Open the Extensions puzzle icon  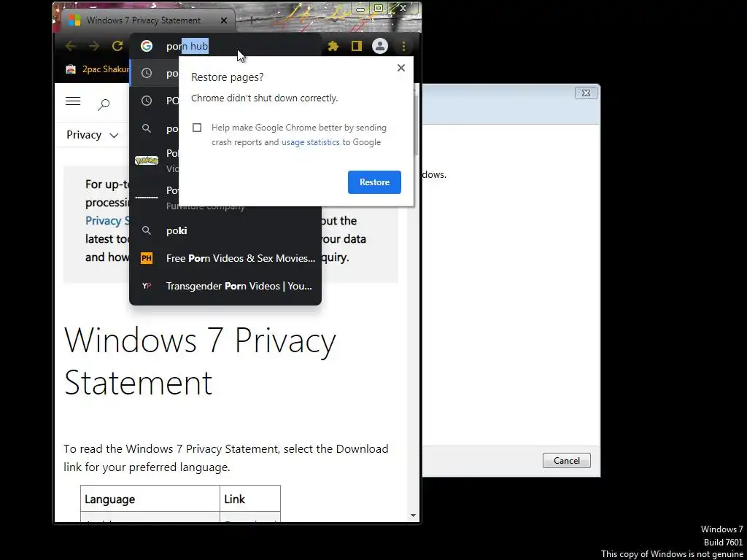point(333,46)
